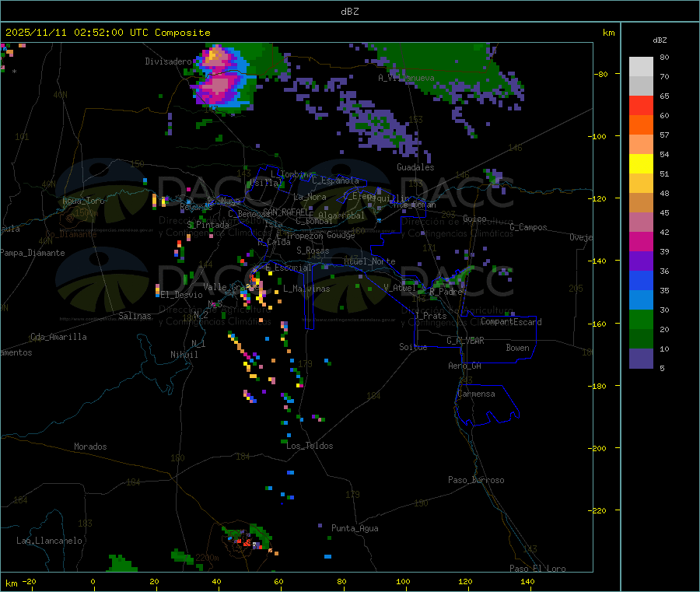Select the 'C_Campos' label

(x=528, y=227)
